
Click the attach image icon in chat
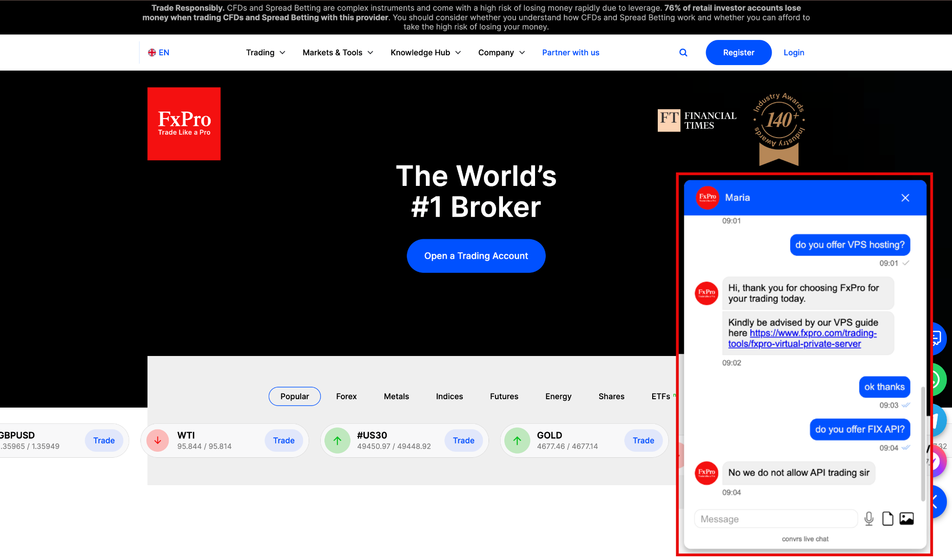(x=906, y=519)
